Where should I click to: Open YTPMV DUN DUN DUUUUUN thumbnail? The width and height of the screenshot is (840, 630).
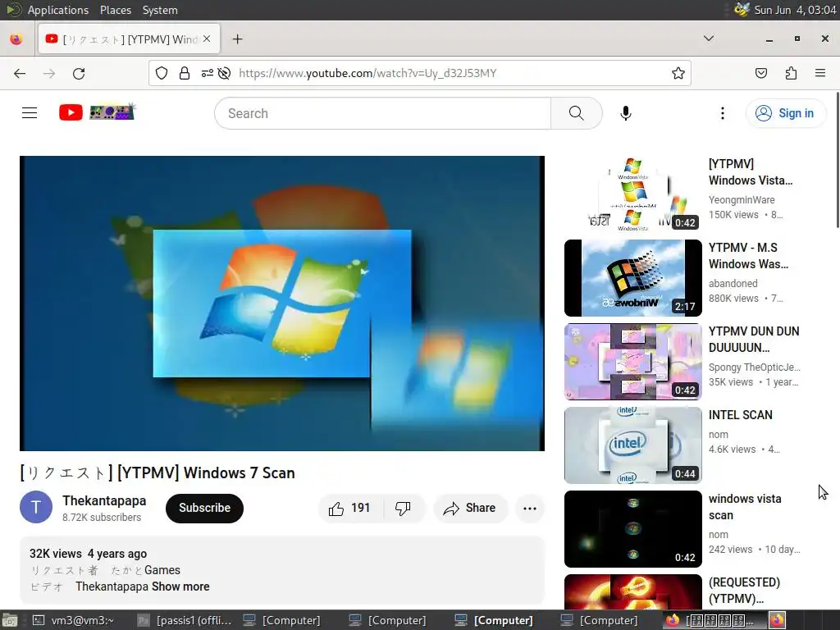pyautogui.click(x=632, y=362)
